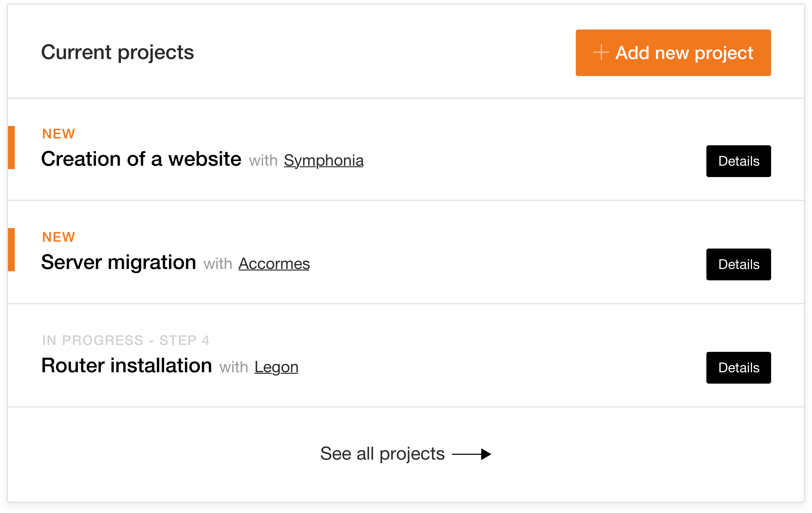Click the NEW label above Server migration

tap(59, 237)
